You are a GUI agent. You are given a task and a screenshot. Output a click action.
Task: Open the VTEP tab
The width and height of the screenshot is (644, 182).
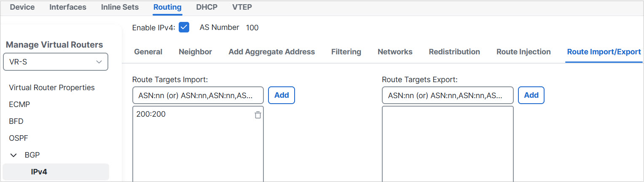(242, 7)
